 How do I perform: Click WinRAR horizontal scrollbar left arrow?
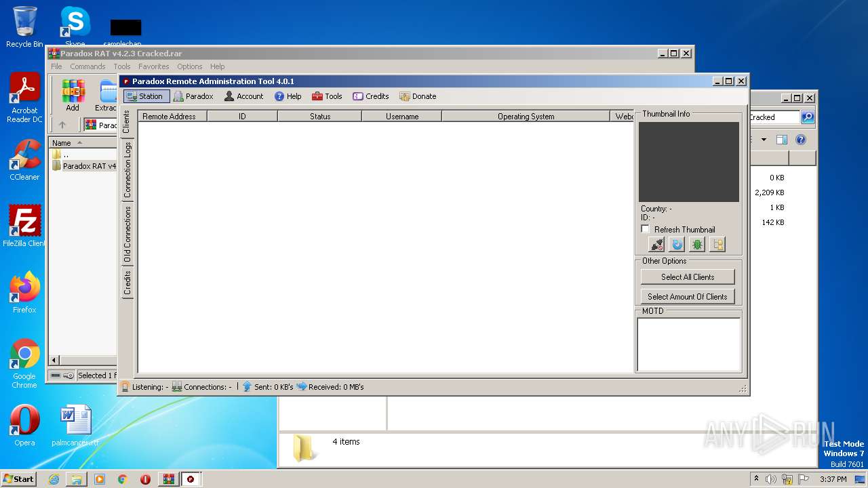(x=55, y=360)
